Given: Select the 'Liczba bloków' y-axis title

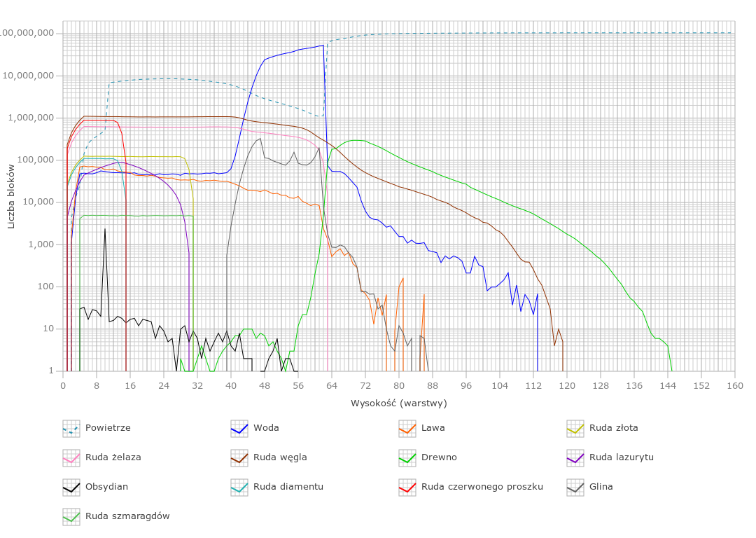Looking at the screenshot, I should pos(11,196).
